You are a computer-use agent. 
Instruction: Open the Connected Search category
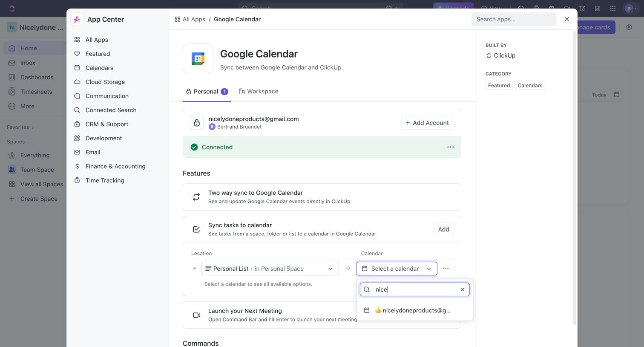(111, 110)
